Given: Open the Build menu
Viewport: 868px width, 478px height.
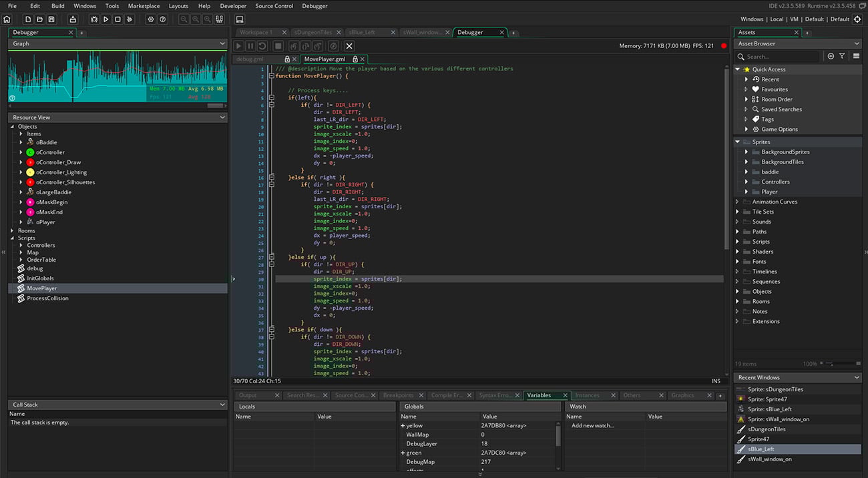Looking at the screenshot, I should point(58,6).
